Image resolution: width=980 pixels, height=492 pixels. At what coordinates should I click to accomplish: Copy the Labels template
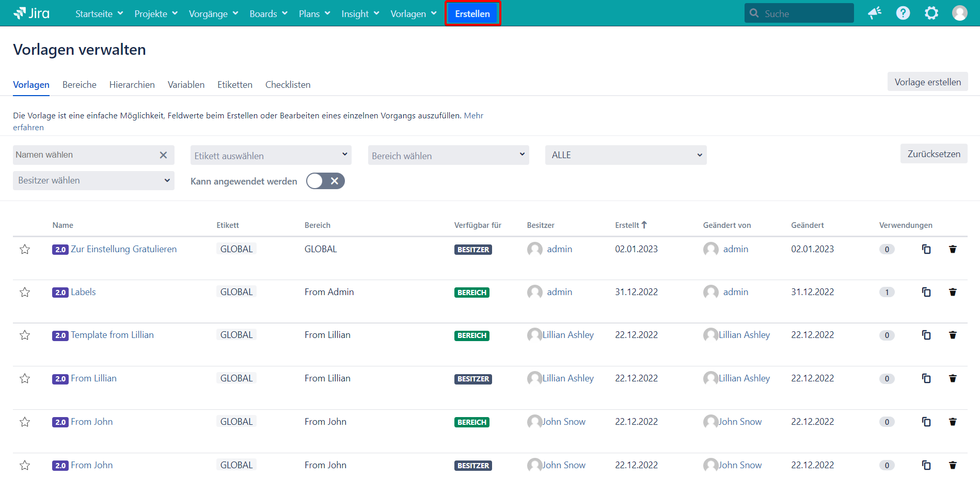(x=926, y=293)
